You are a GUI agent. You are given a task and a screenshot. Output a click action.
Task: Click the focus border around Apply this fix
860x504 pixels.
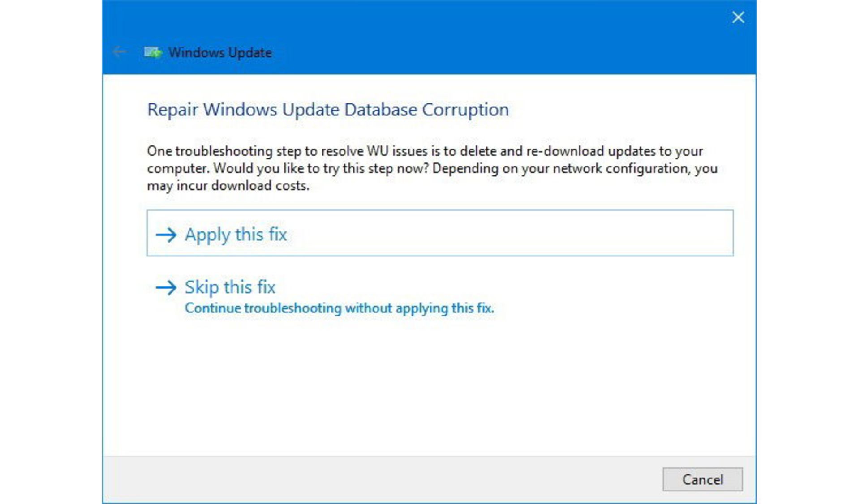pos(440,211)
